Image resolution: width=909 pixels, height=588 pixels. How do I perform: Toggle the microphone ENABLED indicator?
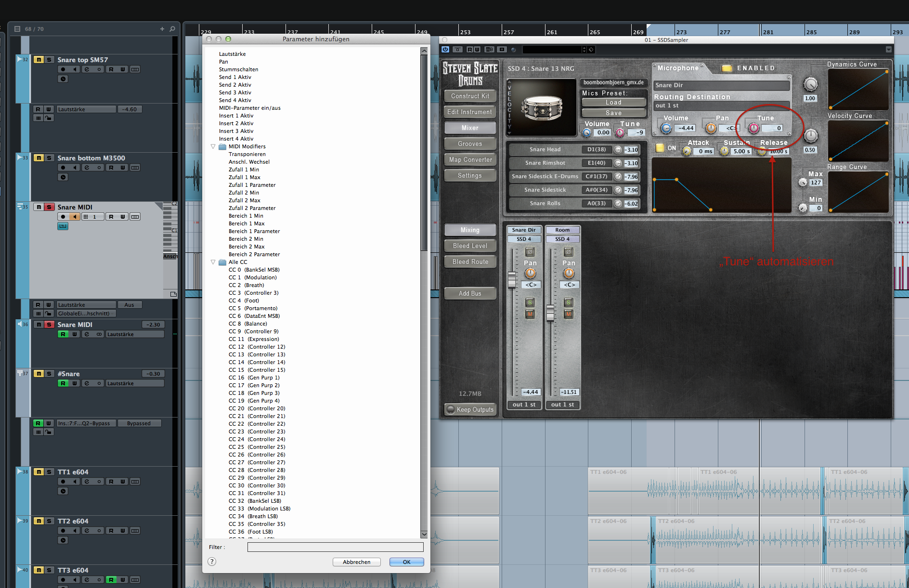point(727,68)
